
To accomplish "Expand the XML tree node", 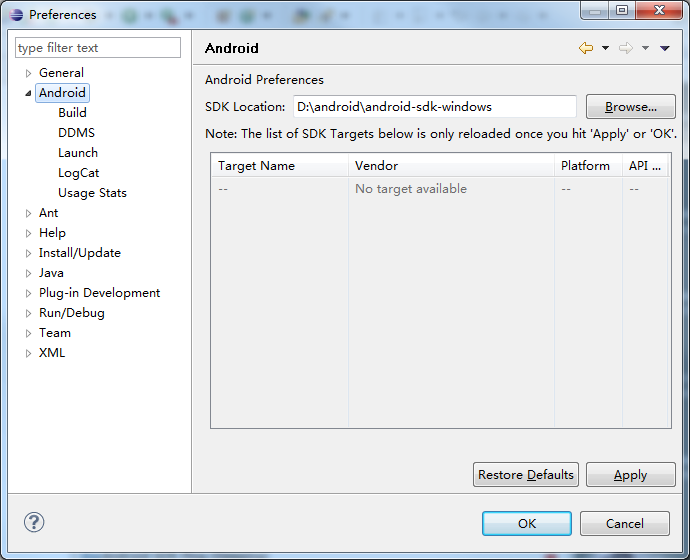I will pos(29,353).
